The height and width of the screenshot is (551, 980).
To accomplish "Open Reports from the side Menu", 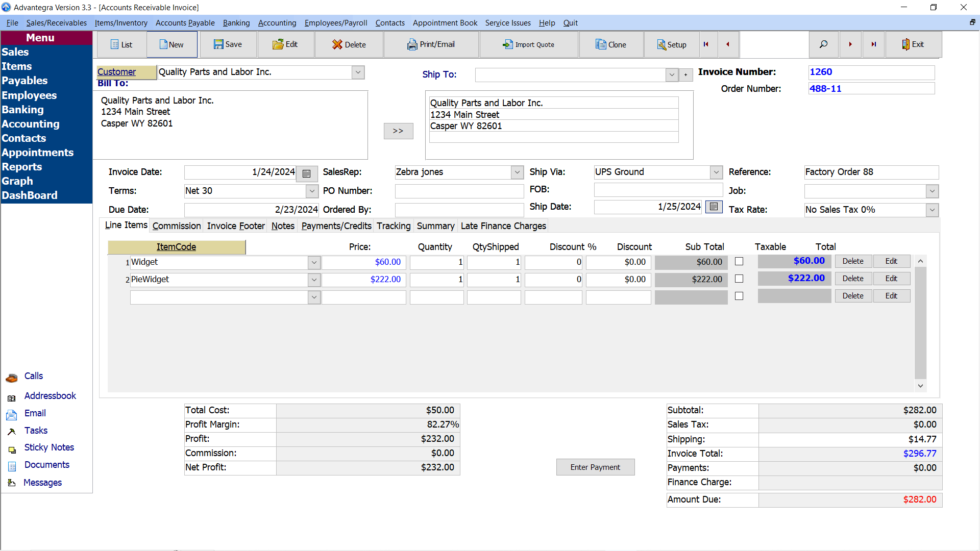I will (x=22, y=167).
